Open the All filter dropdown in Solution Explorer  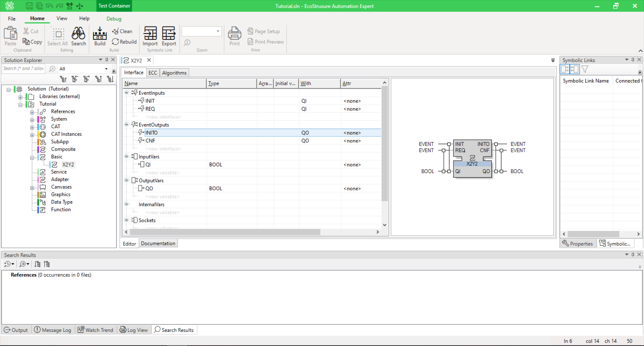pyautogui.click(x=106, y=69)
